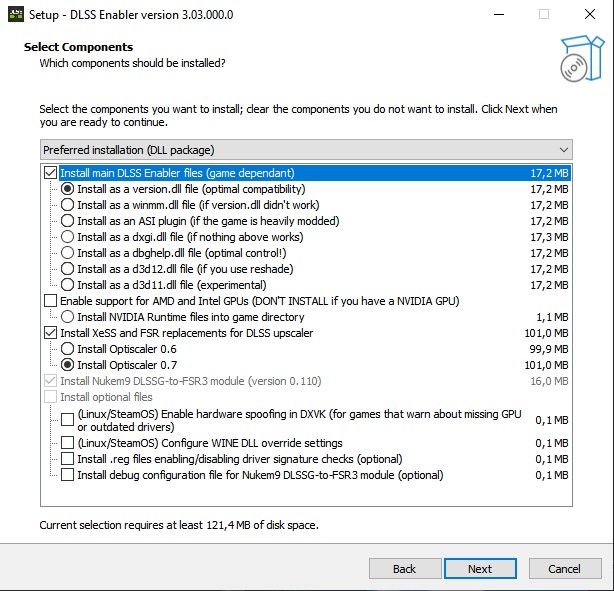Image resolution: width=614 pixels, height=591 pixels.
Task: Toggle the Install optional files checkbox
Action: point(51,397)
